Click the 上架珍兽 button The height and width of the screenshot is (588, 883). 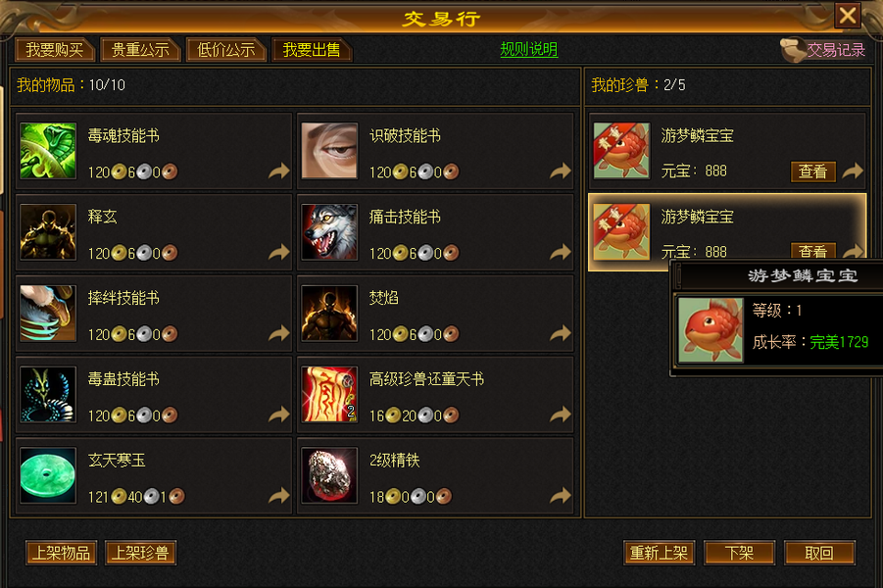coord(141,553)
